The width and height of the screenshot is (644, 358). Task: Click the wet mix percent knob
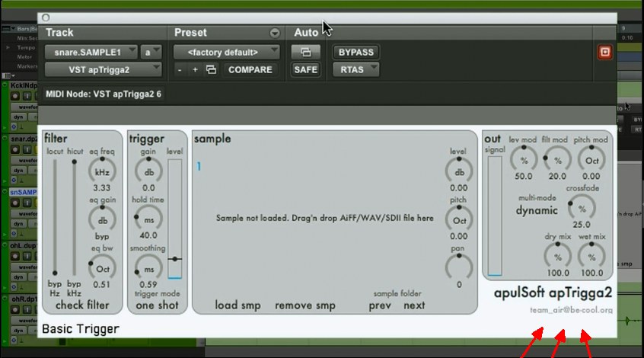pyautogui.click(x=591, y=257)
